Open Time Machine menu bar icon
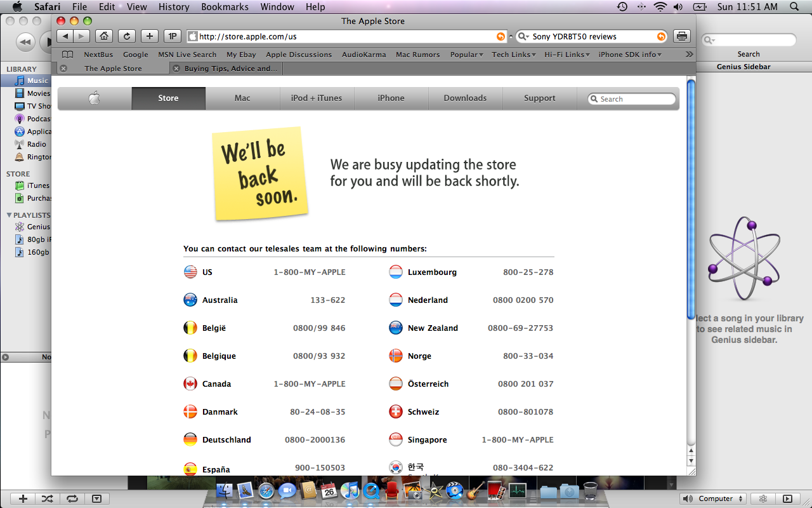 [x=622, y=7]
